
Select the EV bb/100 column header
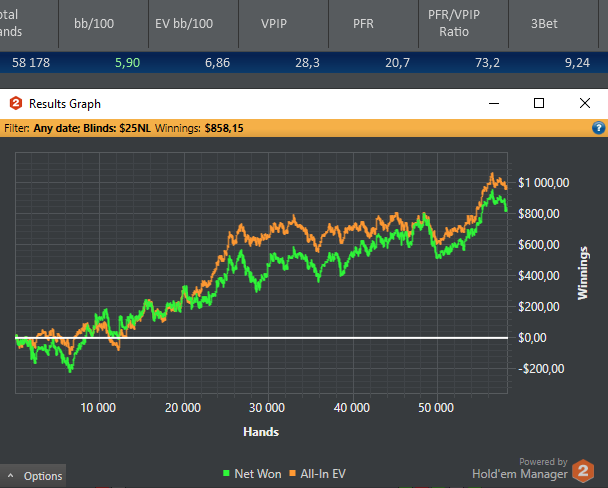pyautogui.click(x=188, y=20)
